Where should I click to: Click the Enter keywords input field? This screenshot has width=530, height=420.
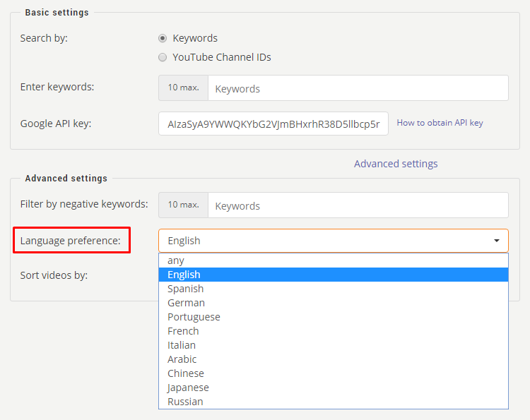click(358, 88)
